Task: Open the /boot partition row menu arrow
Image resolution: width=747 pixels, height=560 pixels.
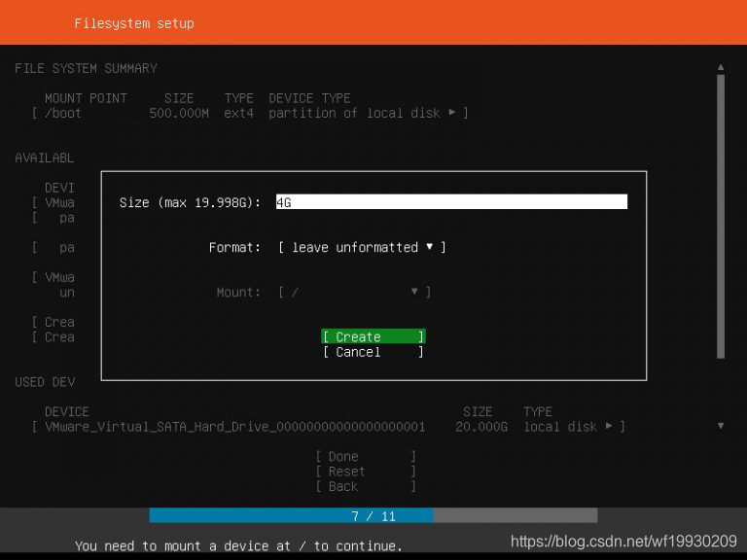Action: 451,113
